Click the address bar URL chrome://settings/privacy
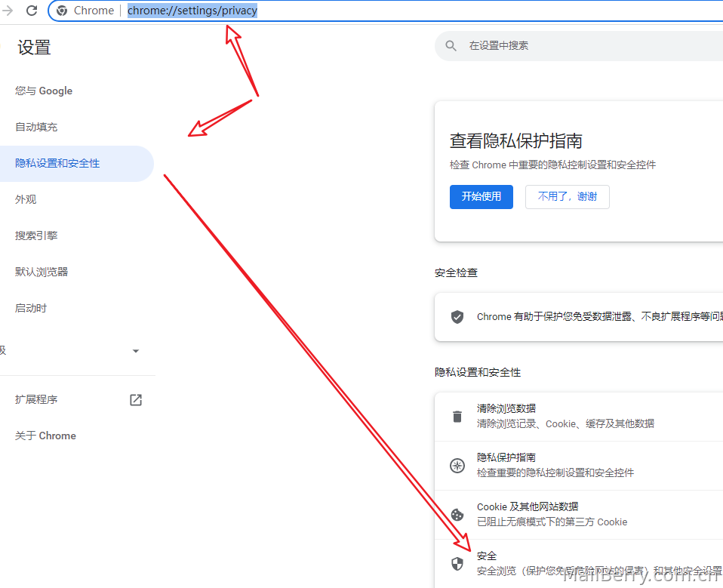 [192, 11]
